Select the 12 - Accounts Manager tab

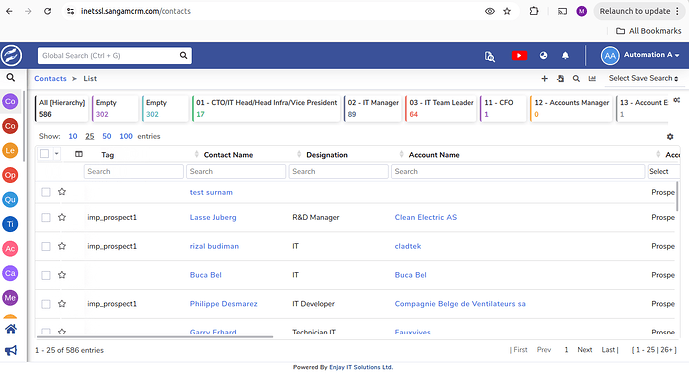[571, 108]
